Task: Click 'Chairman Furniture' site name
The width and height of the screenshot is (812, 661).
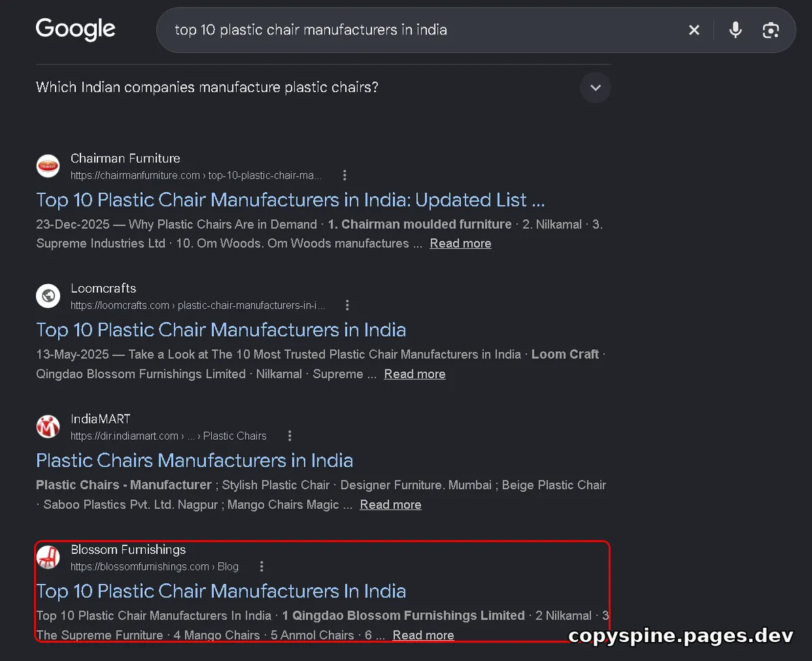Action: coord(125,158)
